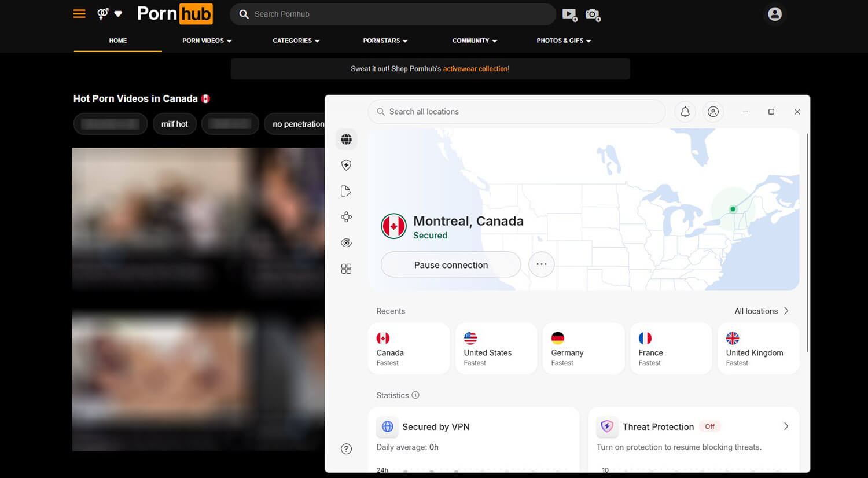Click 'Turn on protection to resume blocking threats'
Image resolution: width=868 pixels, height=478 pixels.
[679, 447]
